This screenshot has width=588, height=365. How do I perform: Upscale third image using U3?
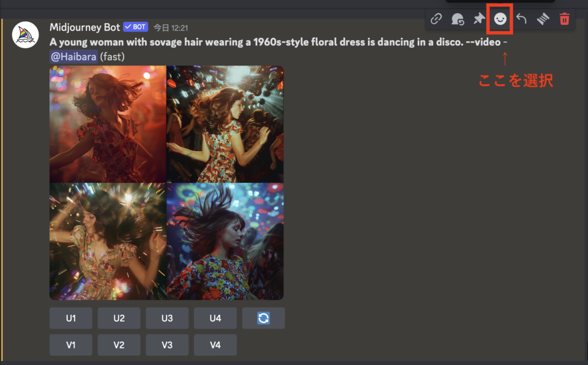(x=167, y=318)
